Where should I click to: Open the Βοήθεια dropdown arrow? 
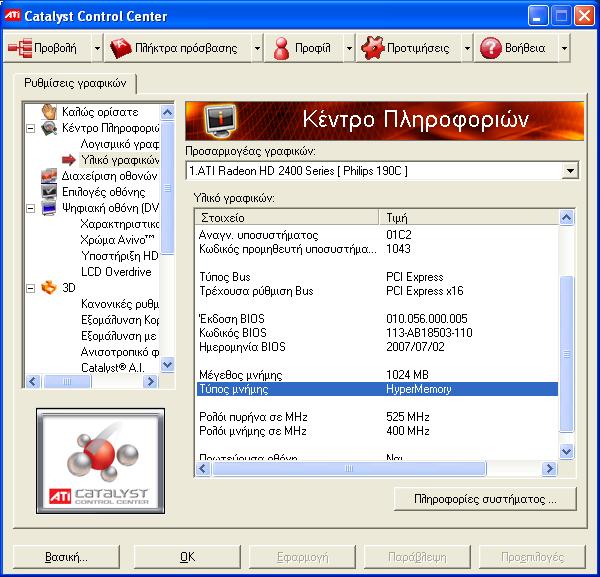[564, 48]
